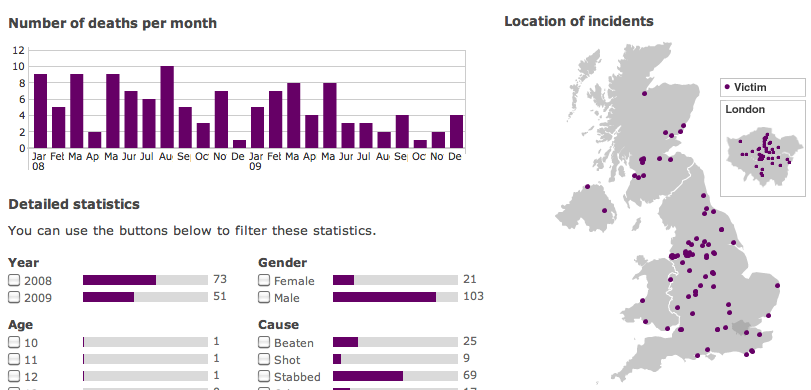Click the 'London' inset title
The height and width of the screenshot is (390, 811).
[x=745, y=109]
